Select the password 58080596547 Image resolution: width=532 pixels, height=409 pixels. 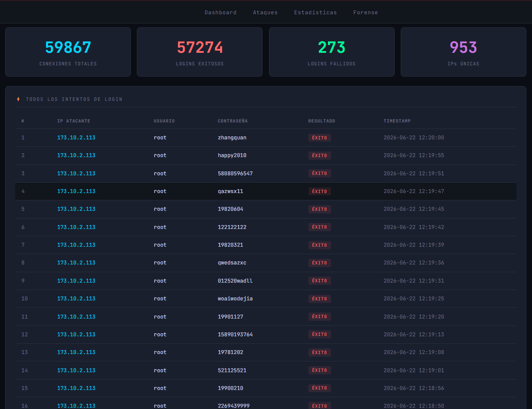[235, 174]
